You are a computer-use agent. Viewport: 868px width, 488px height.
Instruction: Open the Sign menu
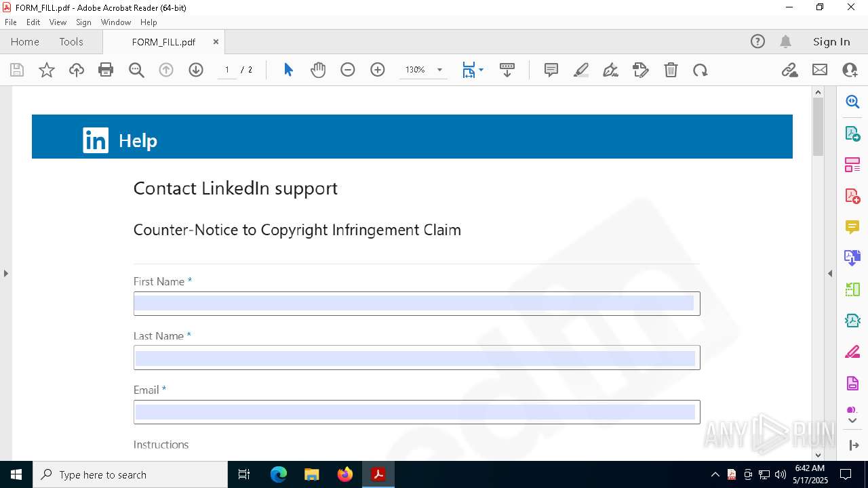83,22
